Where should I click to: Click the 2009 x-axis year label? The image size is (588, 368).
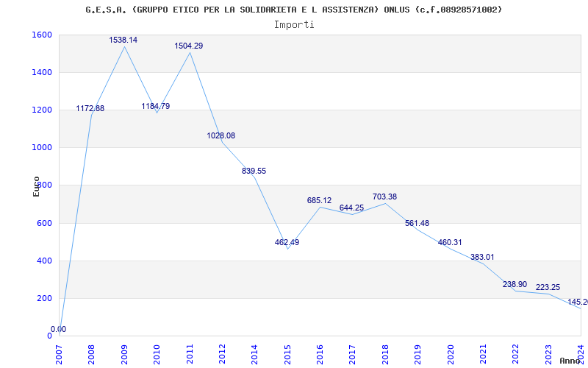tap(124, 354)
